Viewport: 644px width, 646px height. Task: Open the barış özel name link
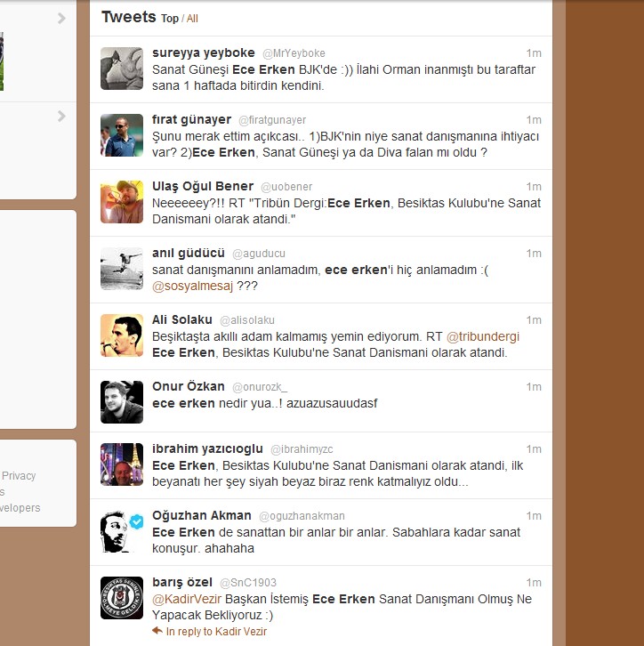(x=182, y=582)
